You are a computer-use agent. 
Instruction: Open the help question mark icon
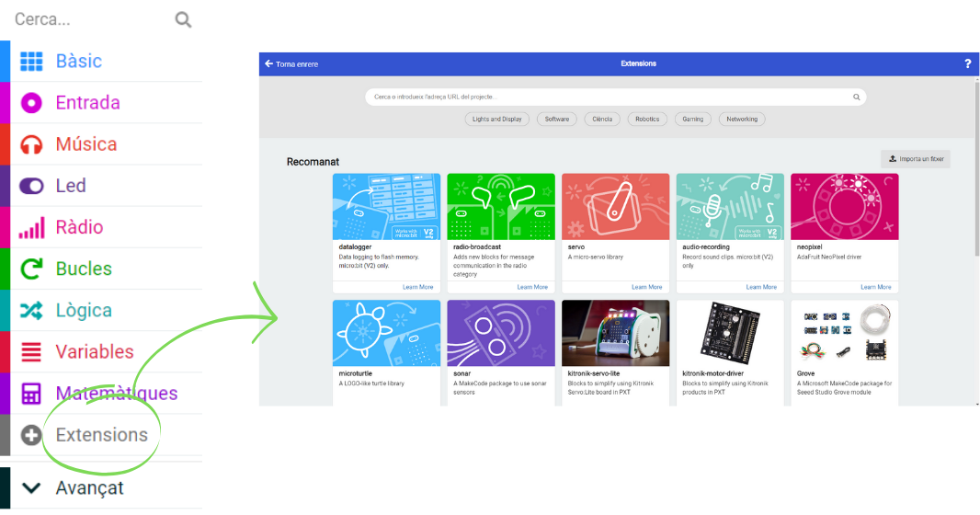click(x=967, y=64)
